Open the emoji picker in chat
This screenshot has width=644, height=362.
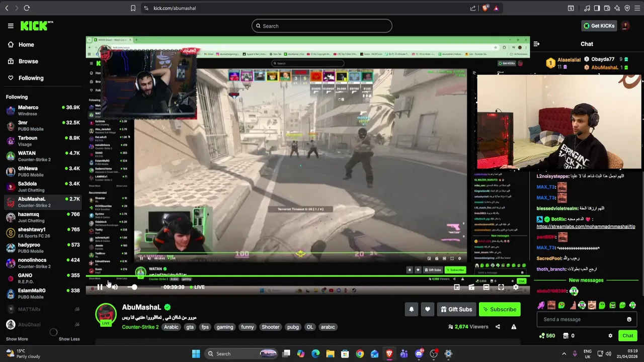click(629, 319)
